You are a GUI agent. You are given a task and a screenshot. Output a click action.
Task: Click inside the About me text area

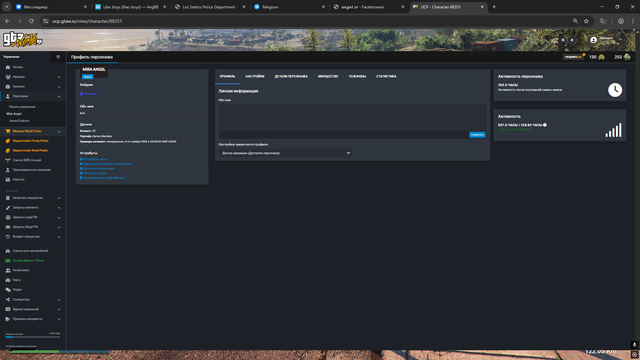[x=352, y=117]
